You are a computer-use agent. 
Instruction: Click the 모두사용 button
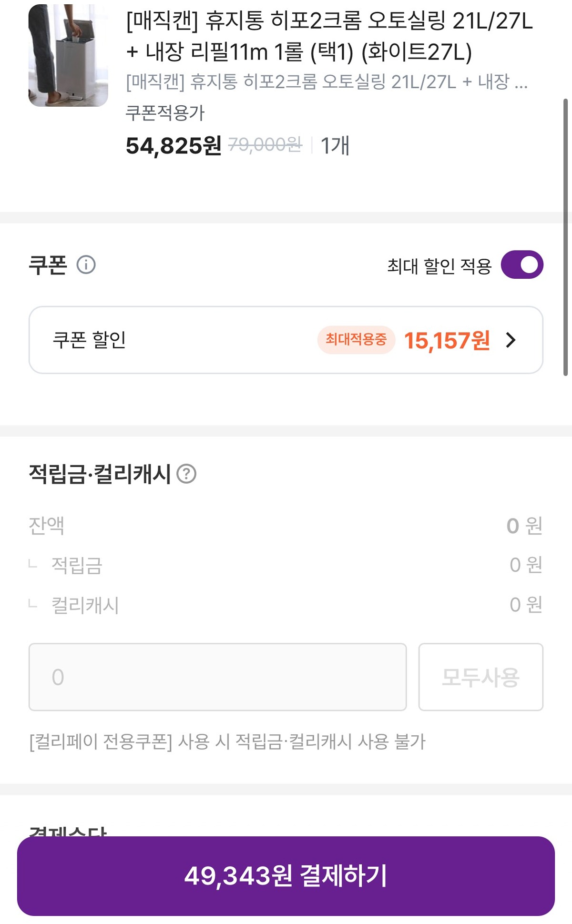[x=480, y=677]
